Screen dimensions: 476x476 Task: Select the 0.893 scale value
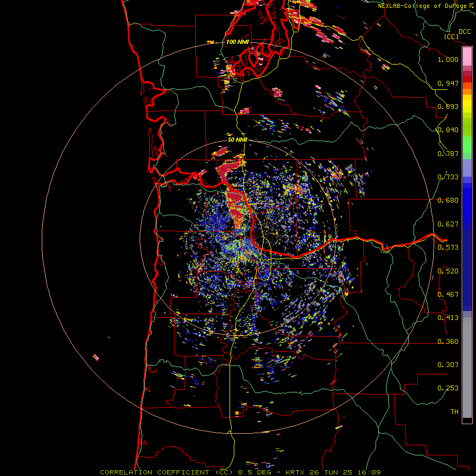tap(448, 106)
